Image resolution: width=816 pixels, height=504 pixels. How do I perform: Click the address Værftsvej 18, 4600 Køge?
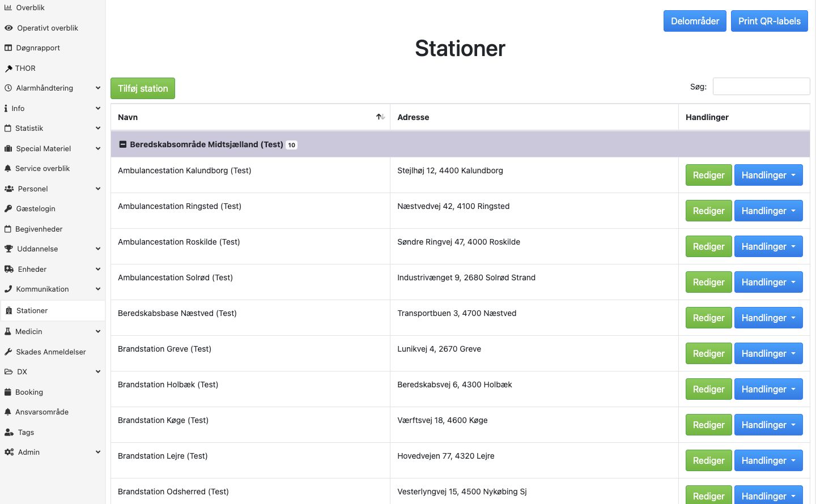(x=443, y=420)
